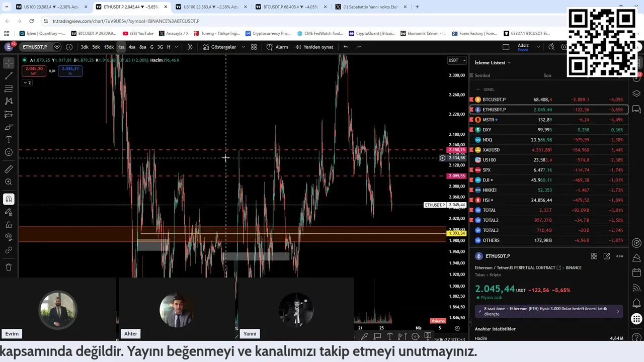
Task: Click the redo arrow
Action: [359, 47]
